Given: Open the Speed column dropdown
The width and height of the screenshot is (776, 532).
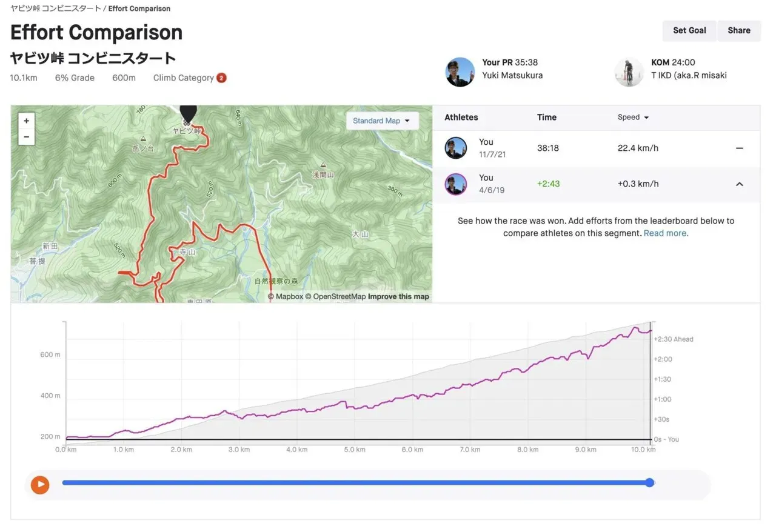Looking at the screenshot, I should click(634, 118).
